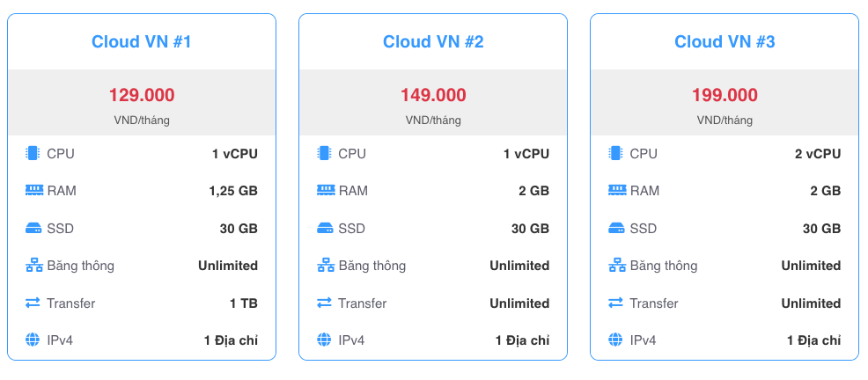The height and width of the screenshot is (380, 868).
Task: Click the Transfer arrows icon in Cloud VN #2
Action: 325,303
